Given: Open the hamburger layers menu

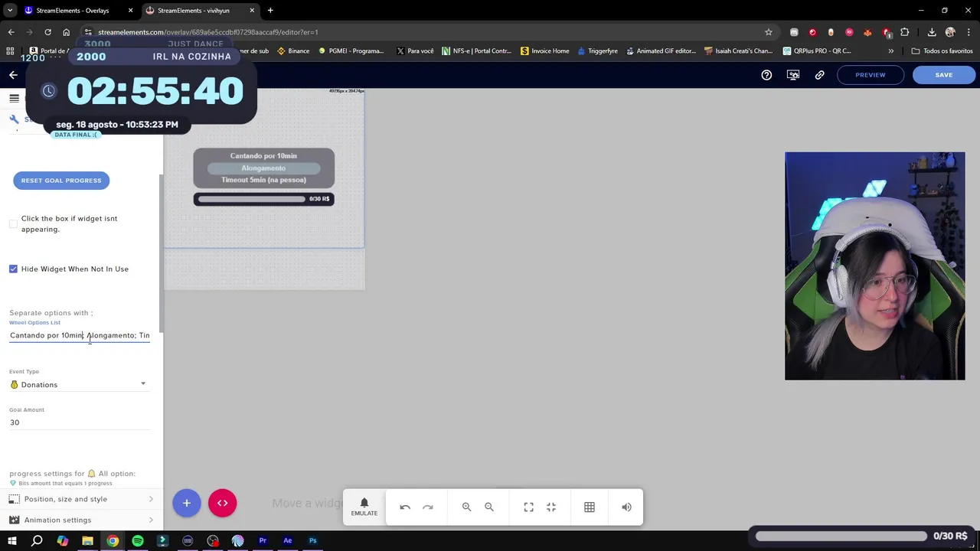Looking at the screenshot, I should [14, 98].
